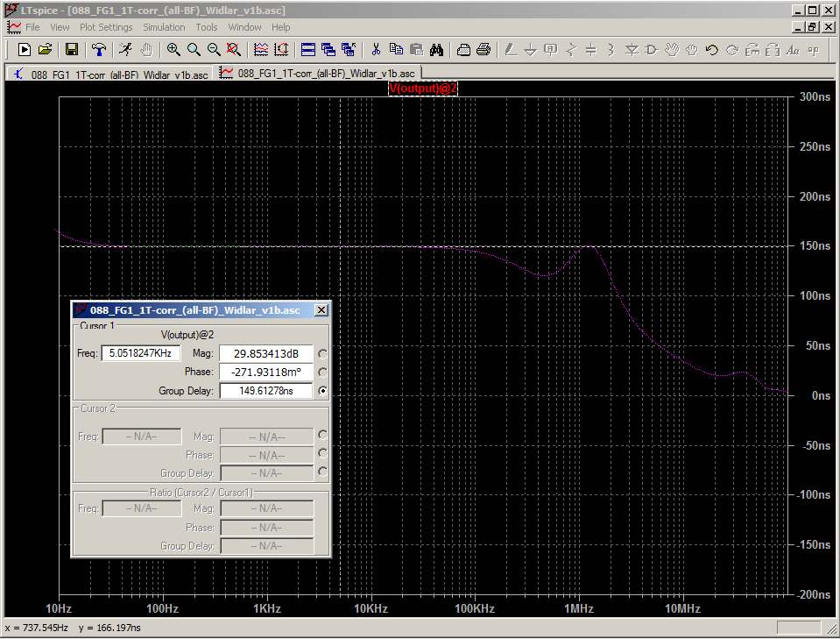
Task: Tile windows using the Tile toolbar icon
Action: tap(307, 49)
